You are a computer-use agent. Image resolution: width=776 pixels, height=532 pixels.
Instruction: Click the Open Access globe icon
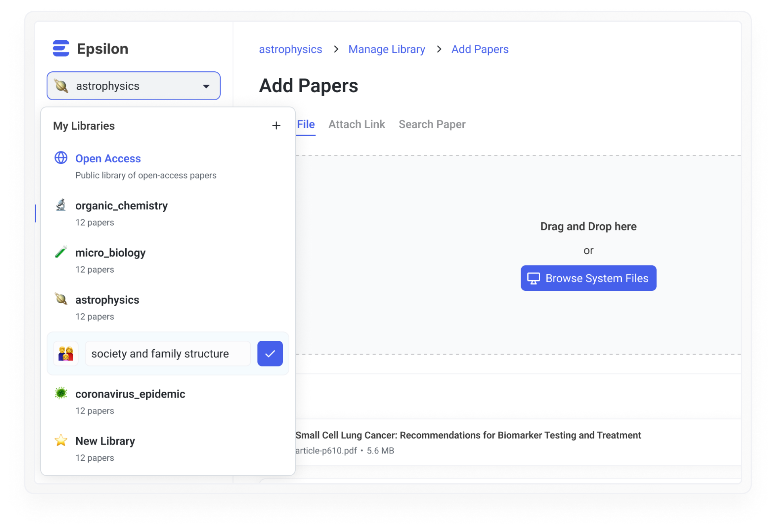pyautogui.click(x=61, y=158)
